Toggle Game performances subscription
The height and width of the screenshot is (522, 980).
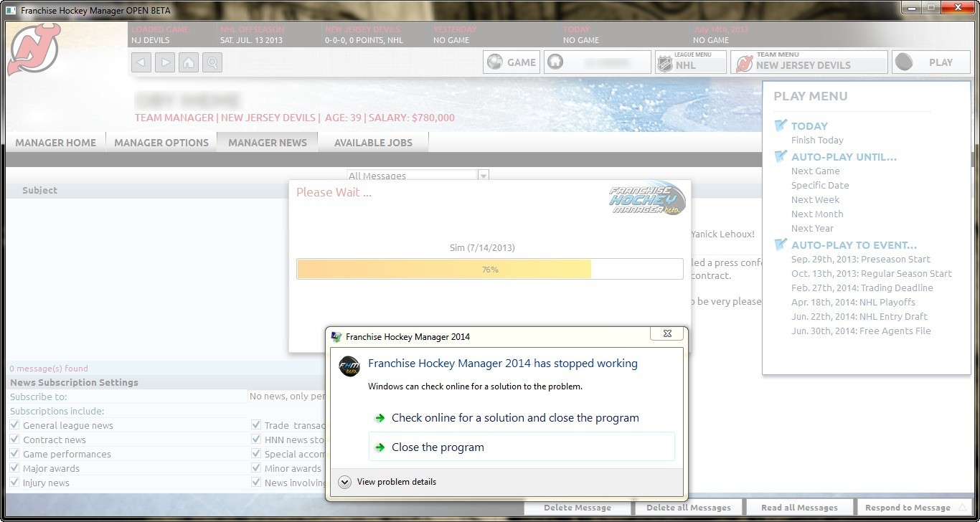[x=15, y=454]
